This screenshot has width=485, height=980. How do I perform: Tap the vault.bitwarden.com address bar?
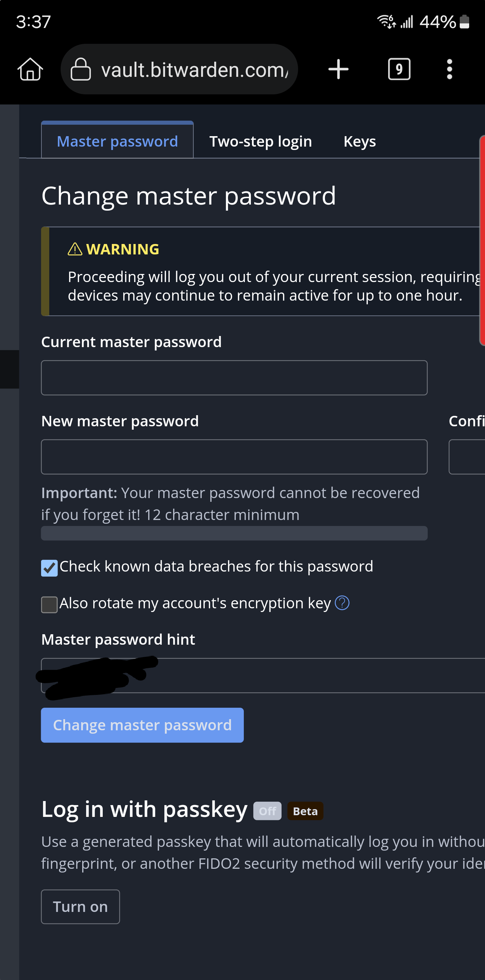point(194,69)
